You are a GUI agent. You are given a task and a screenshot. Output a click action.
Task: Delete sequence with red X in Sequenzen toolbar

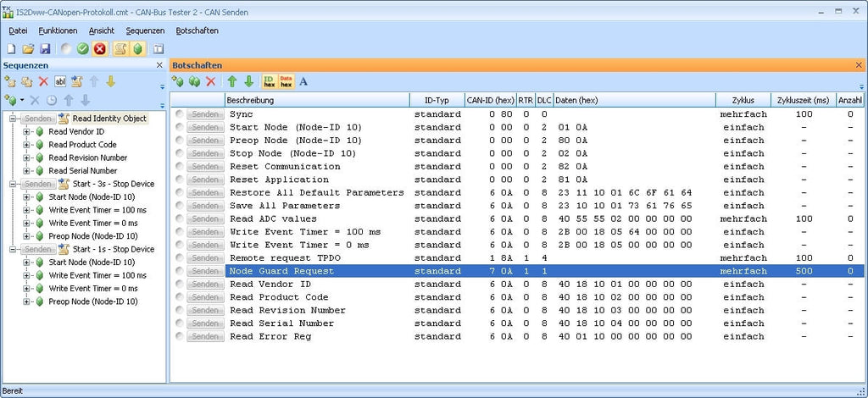click(x=44, y=82)
